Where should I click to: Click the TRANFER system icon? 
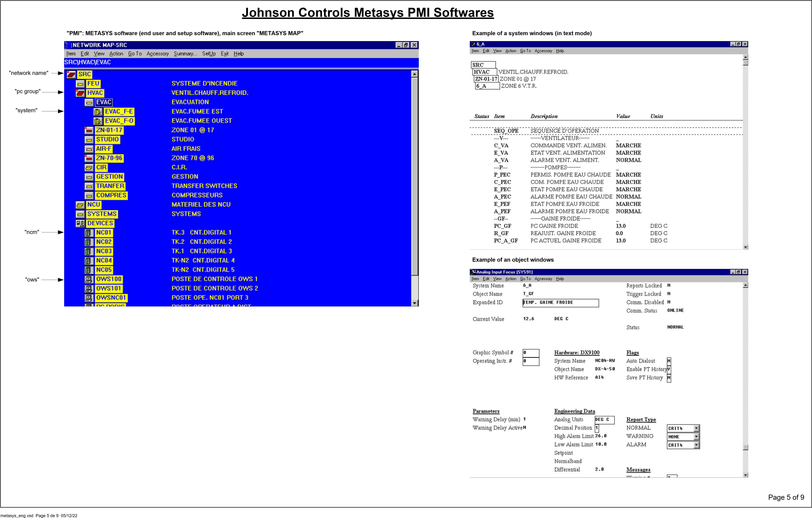[x=89, y=186]
